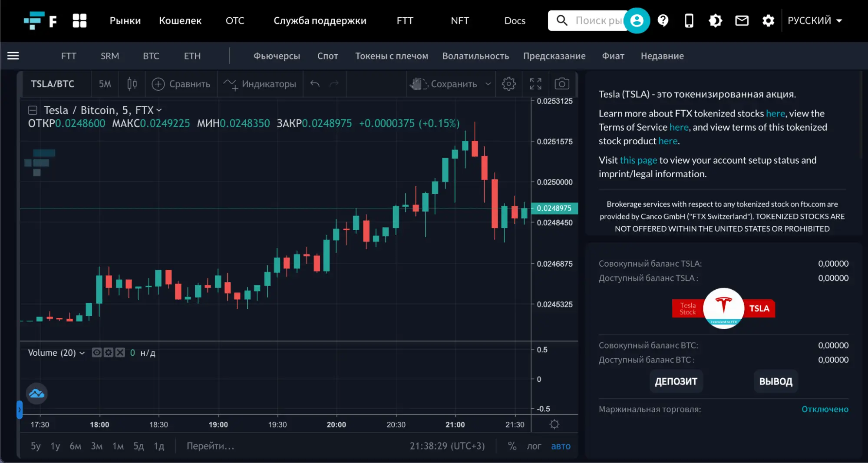Open the mail inbox icon
The image size is (868, 463).
tap(742, 20)
